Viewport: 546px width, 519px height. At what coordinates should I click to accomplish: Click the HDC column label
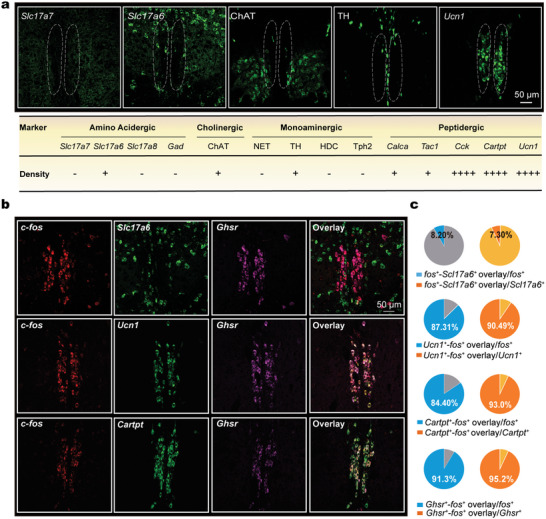point(329,146)
